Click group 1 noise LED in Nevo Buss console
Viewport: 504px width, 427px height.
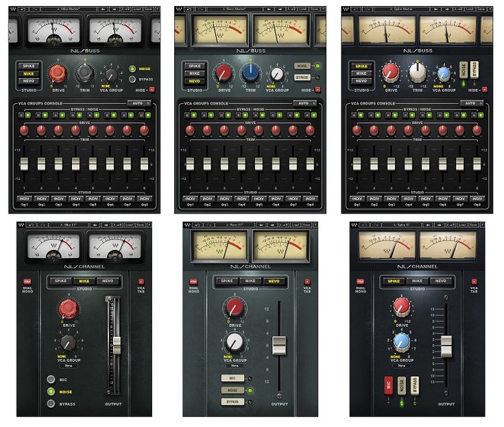click(x=193, y=115)
